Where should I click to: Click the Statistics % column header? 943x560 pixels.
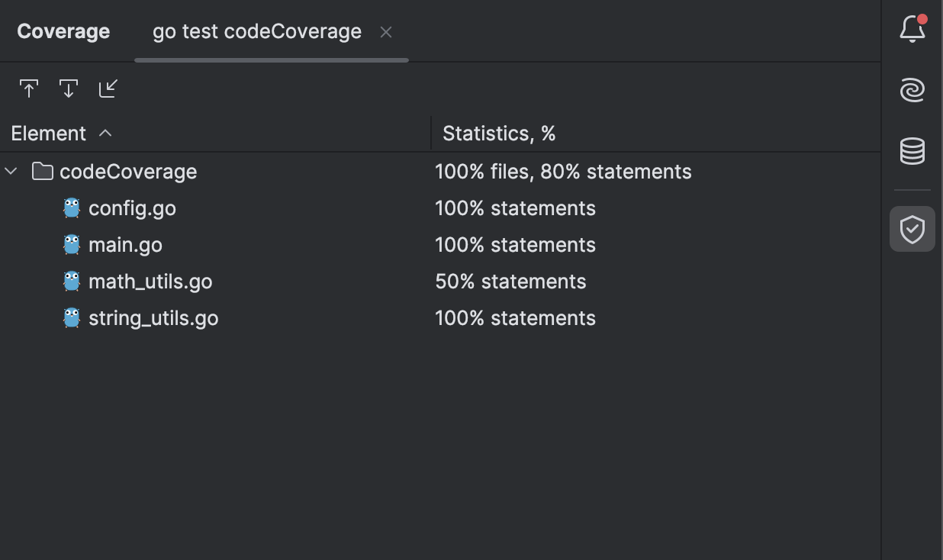[x=499, y=134]
